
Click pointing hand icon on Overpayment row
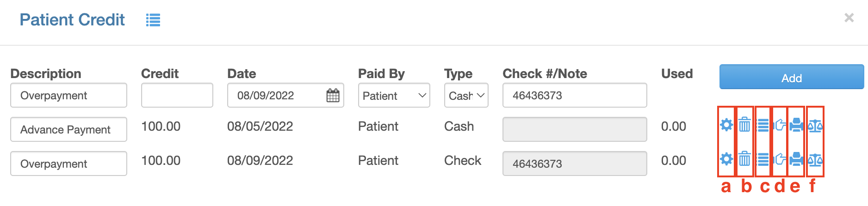[780, 160]
